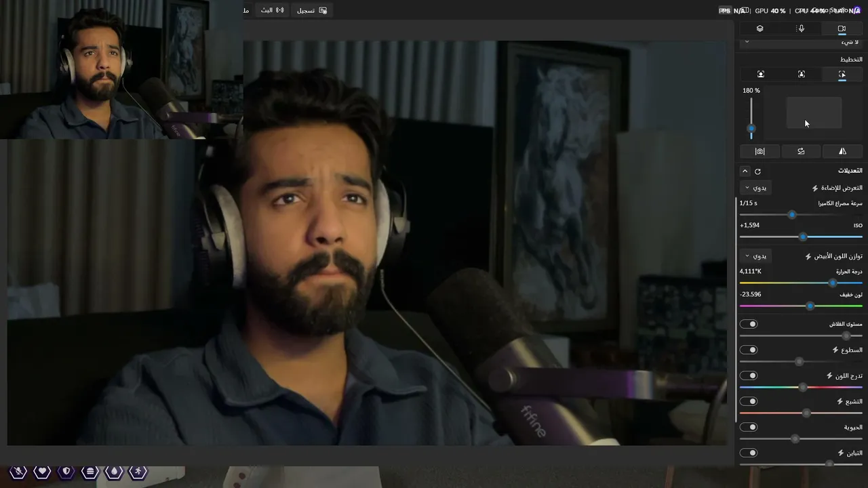
Task: Toggle the الحيوية vibrance switch
Action: pos(749,427)
